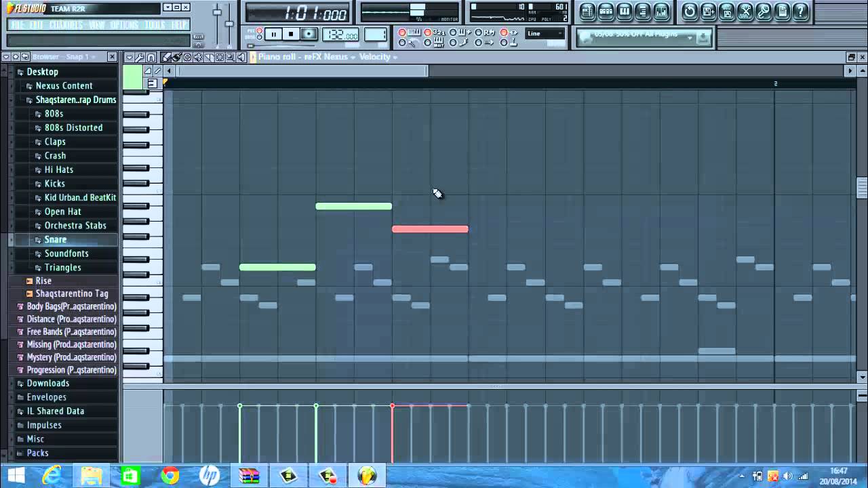Open the VIEW menu
Screen dimensions: 868x488
(97, 25)
